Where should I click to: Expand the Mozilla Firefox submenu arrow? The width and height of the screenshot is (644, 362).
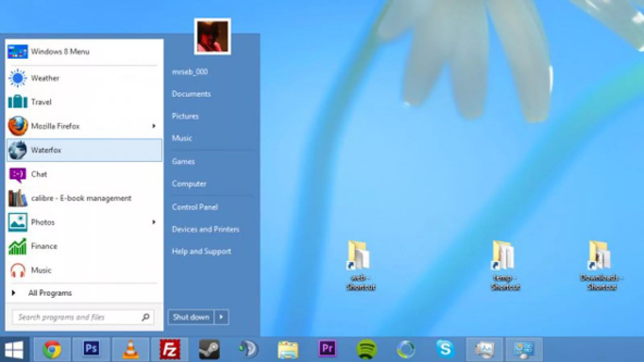click(154, 126)
